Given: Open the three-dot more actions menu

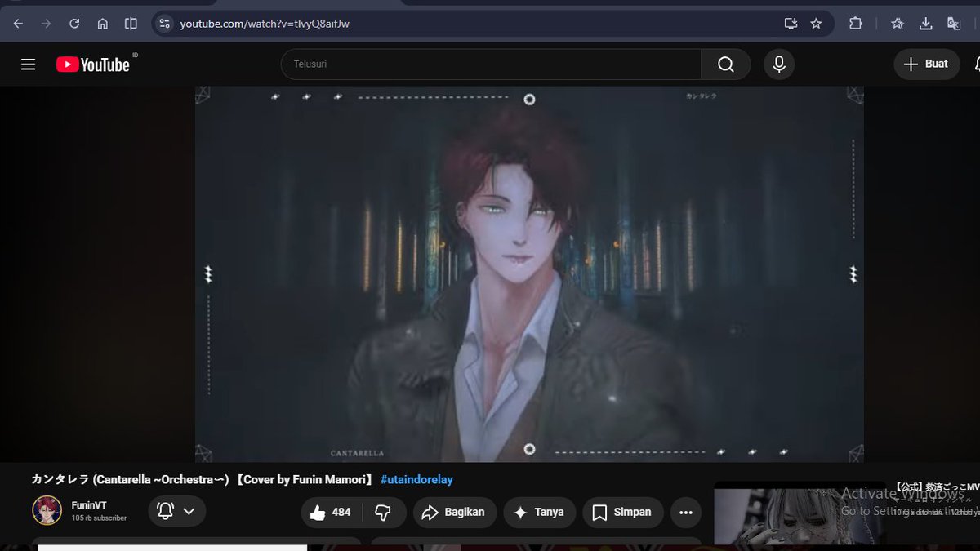Looking at the screenshot, I should pyautogui.click(x=686, y=513).
